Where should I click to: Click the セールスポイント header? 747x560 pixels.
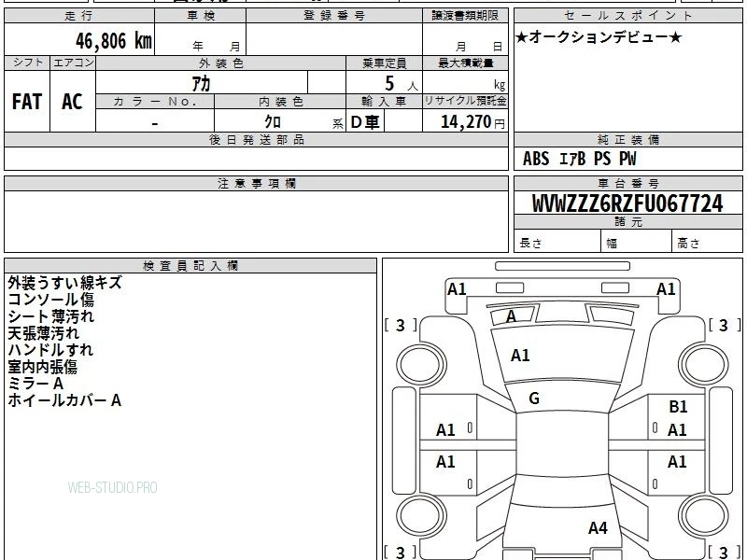(627, 16)
